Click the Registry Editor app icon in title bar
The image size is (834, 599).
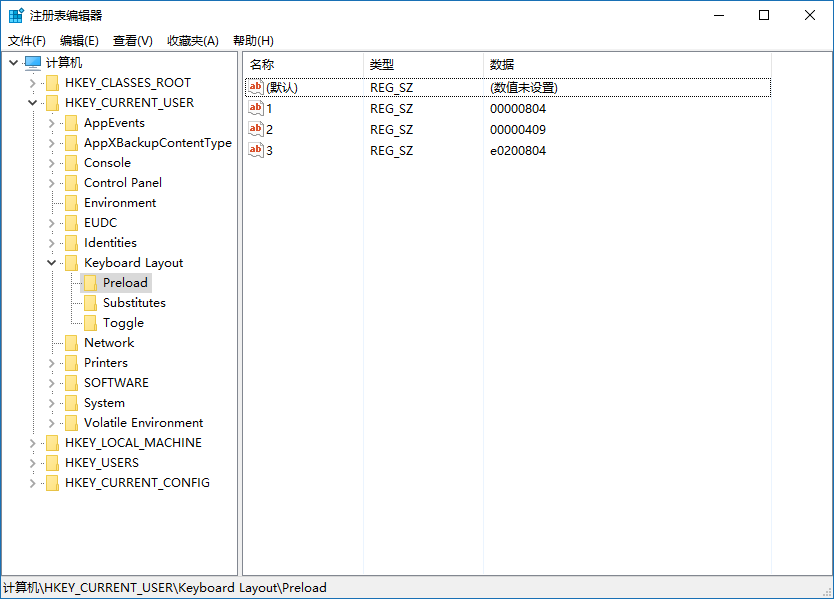click(16, 15)
